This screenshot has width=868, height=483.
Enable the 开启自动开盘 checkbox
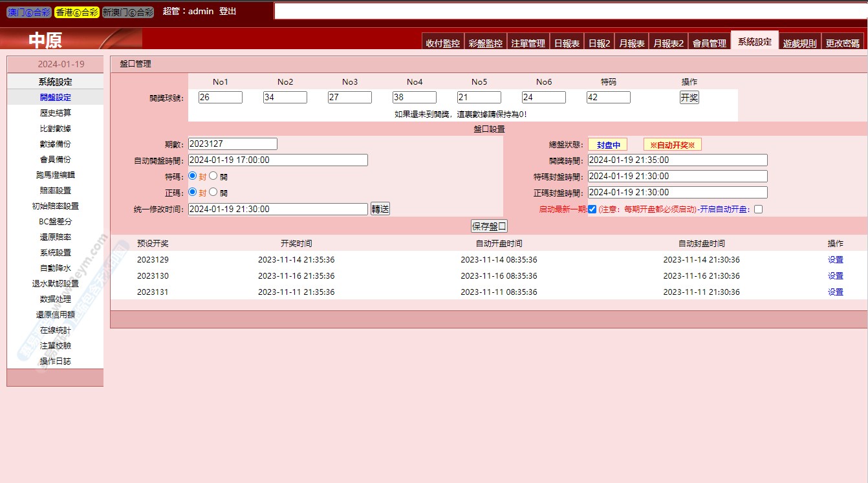tap(758, 209)
